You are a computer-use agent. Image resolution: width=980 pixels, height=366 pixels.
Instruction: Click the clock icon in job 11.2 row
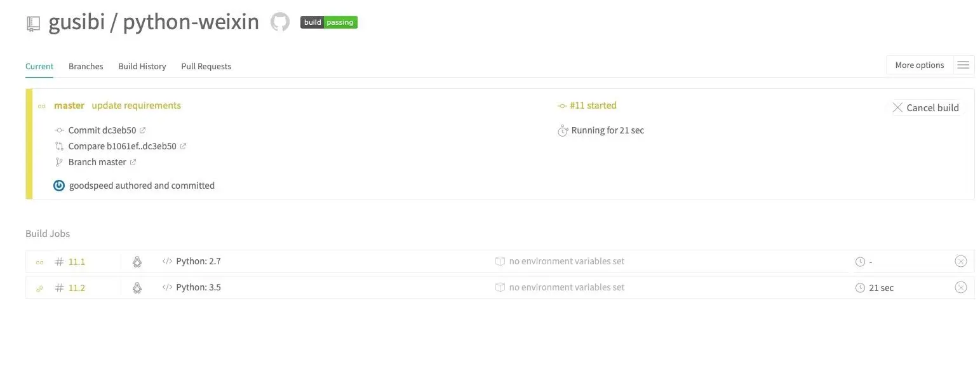[860, 288]
